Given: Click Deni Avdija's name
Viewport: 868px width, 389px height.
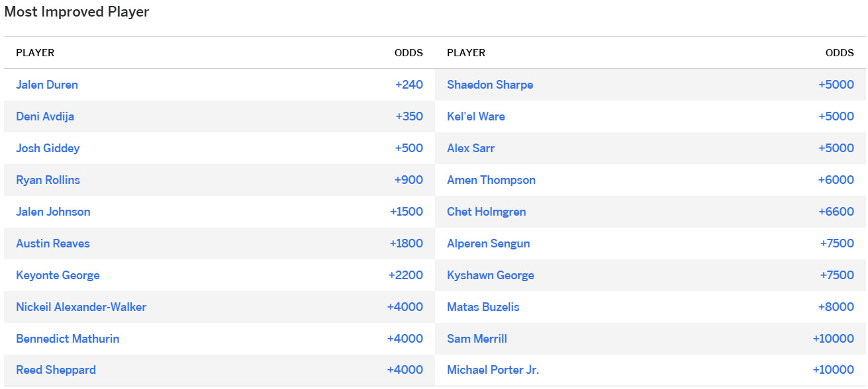Looking at the screenshot, I should coord(45,116).
